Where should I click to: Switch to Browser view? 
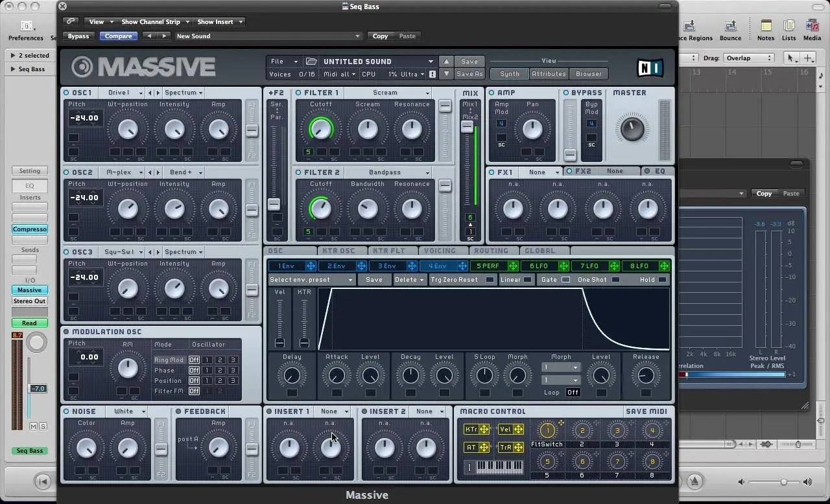(589, 74)
